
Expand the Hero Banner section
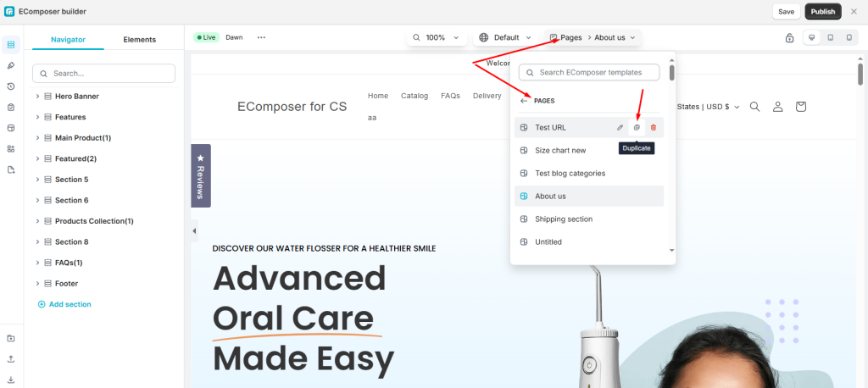[37, 97]
